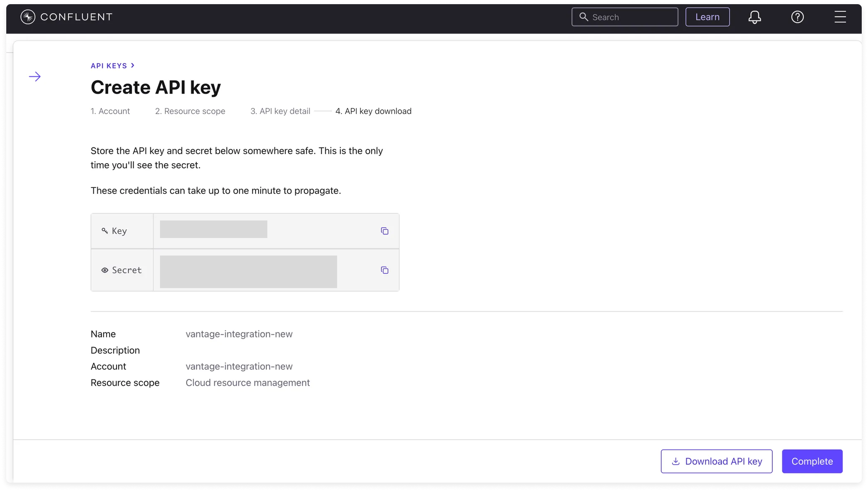Copy the API secret value
Viewport: 868px width, 491px height.
pos(385,270)
